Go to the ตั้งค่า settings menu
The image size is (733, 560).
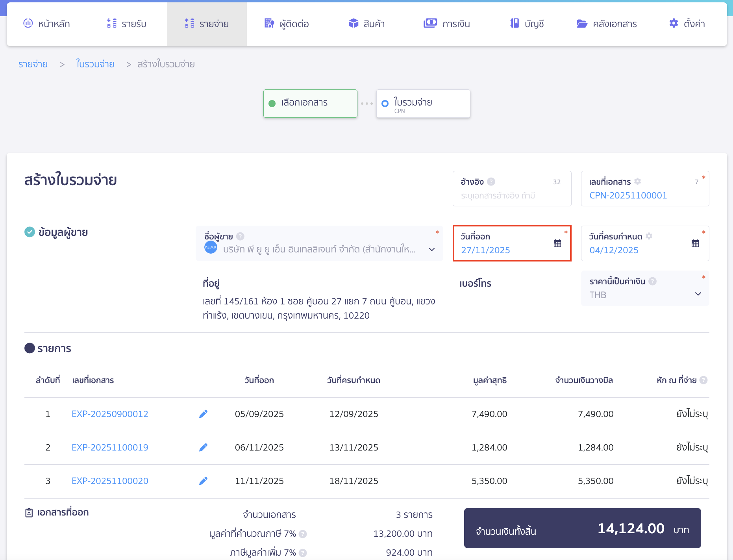tap(687, 24)
